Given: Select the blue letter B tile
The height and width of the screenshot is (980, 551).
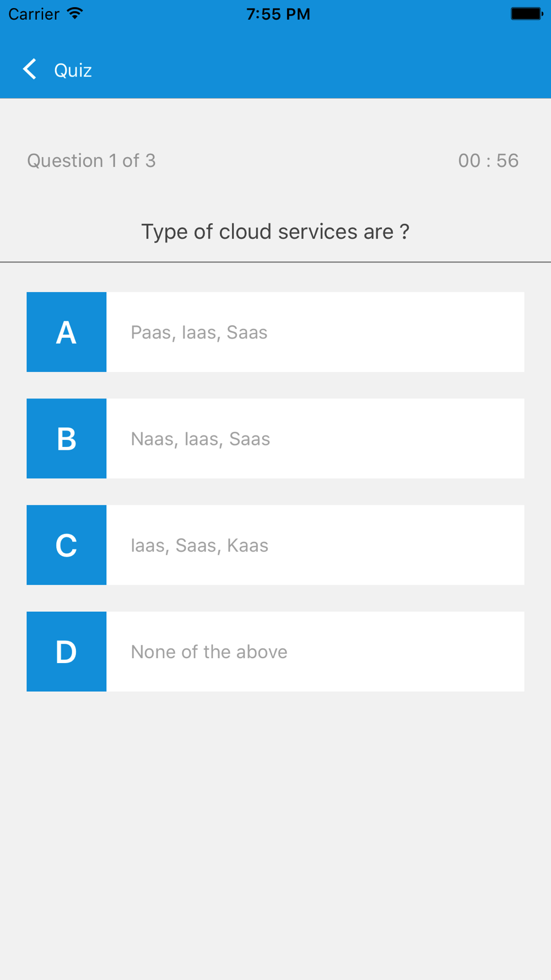Looking at the screenshot, I should [x=67, y=438].
